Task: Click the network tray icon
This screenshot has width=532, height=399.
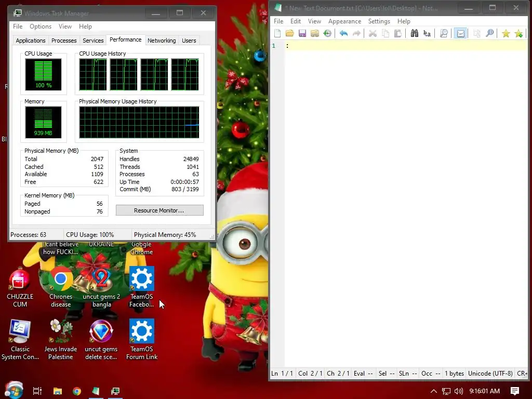Action: (x=446, y=391)
